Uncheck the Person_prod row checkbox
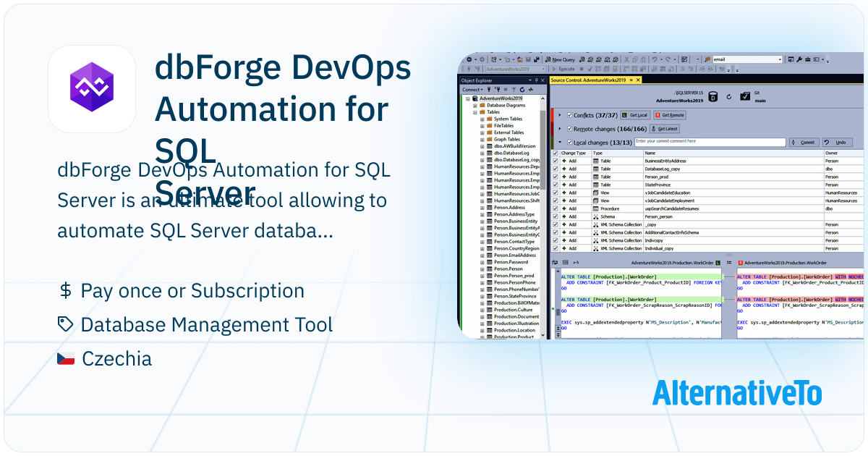The height and width of the screenshot is (456, 868). (x=555, y=177)
